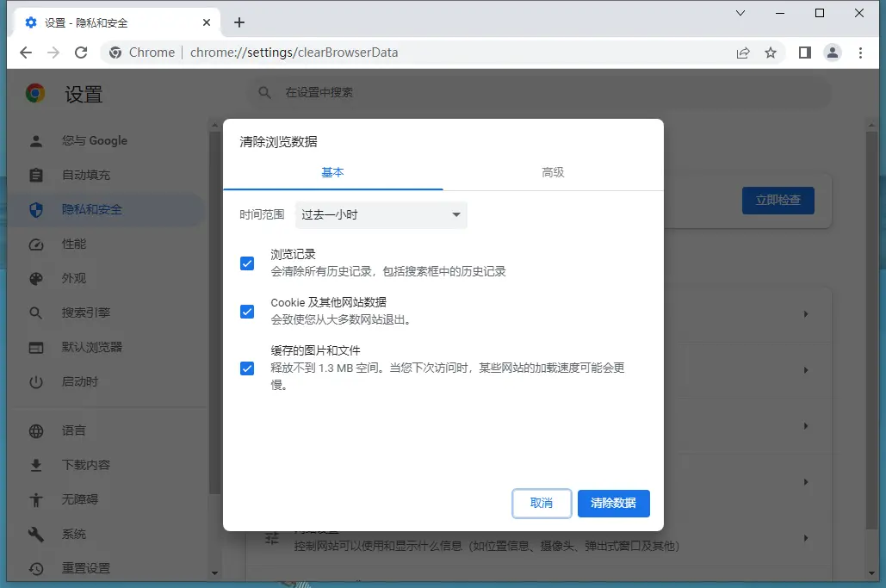Viewport: 886px width, 588px height.
Task: Select the 搜索引擎 sidebar icon
Action: pyautogui.click(x=35, y=313)
